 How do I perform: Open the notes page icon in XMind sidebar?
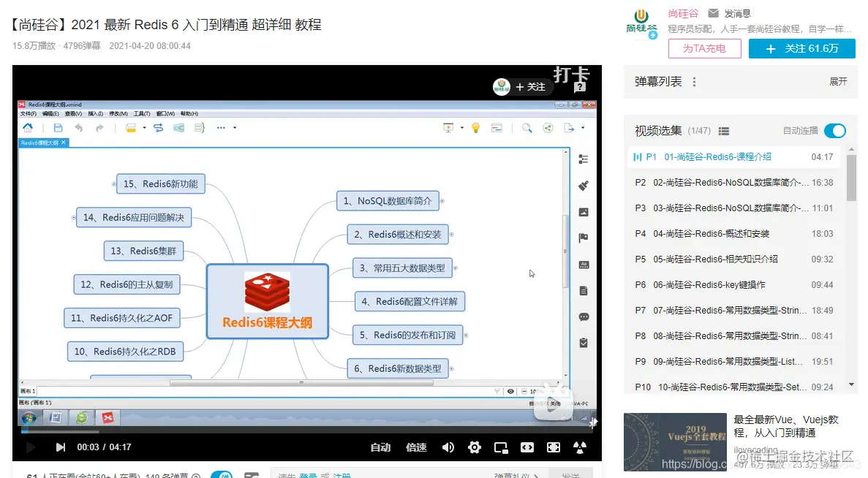click(x=584, y=290)
